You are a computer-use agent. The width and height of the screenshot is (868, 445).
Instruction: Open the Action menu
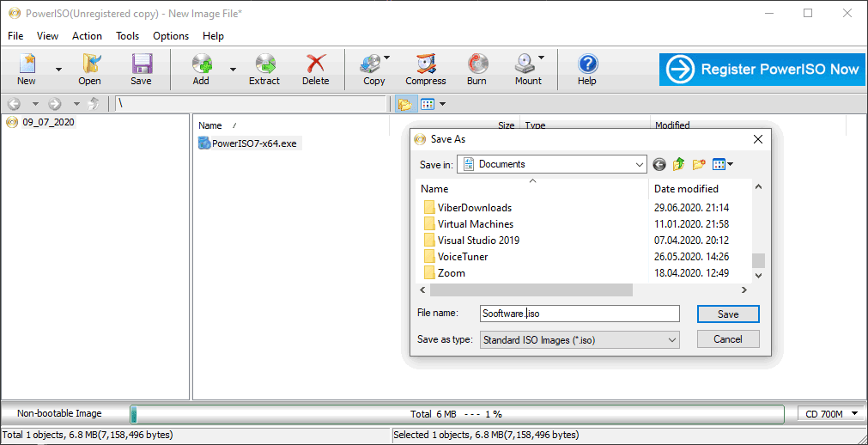coord(87,36)
